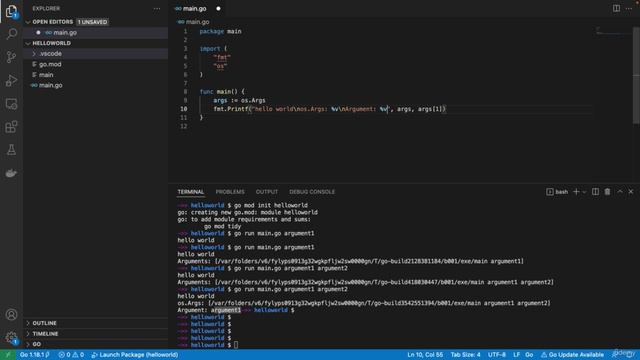Kill terminal with trash icon
Viewport: 640px width, 360px height.
(x=607, y=192)
